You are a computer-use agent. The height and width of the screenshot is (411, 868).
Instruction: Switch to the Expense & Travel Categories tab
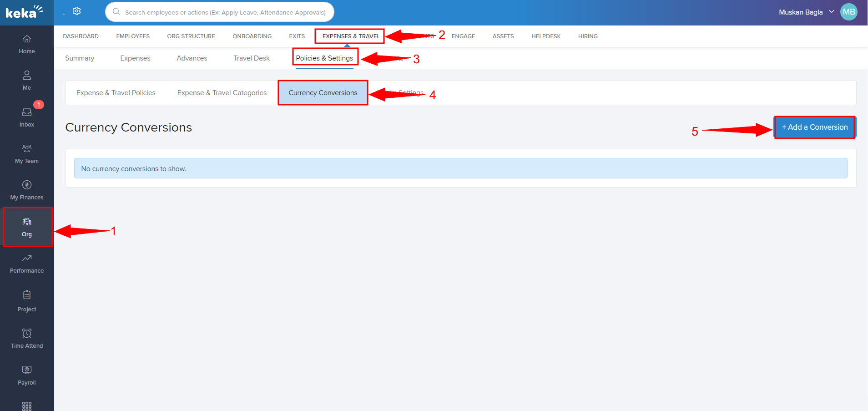(222, 93)
